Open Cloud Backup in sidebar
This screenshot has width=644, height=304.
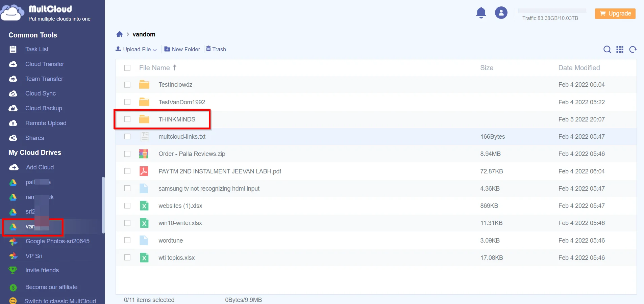[44, 108]
